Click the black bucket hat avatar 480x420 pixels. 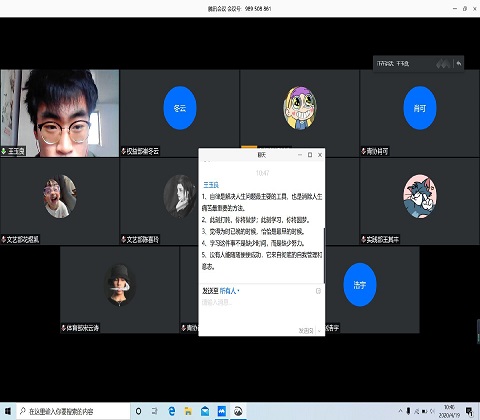coord(120,285)
